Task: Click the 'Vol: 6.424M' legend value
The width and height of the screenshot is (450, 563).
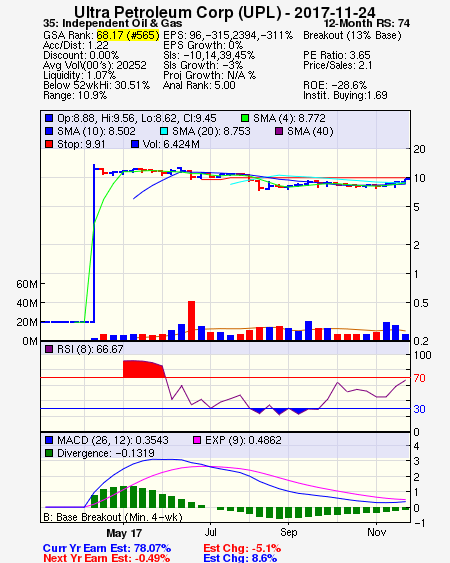Action: click(171, 144)
